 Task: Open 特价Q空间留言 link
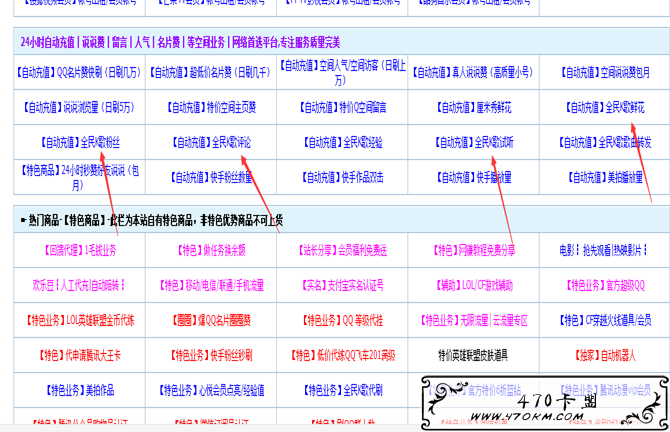pyautogui.click(x=342, y=107)
